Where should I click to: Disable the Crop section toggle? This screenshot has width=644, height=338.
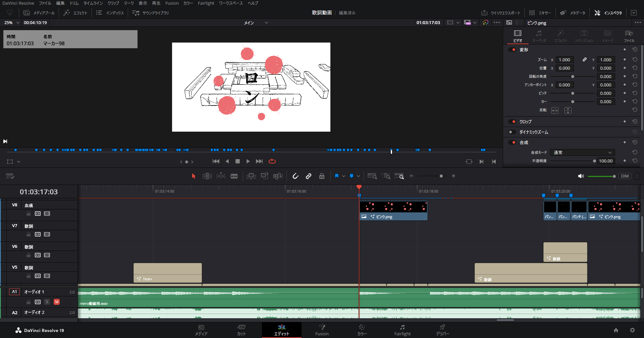pos(512,122)
